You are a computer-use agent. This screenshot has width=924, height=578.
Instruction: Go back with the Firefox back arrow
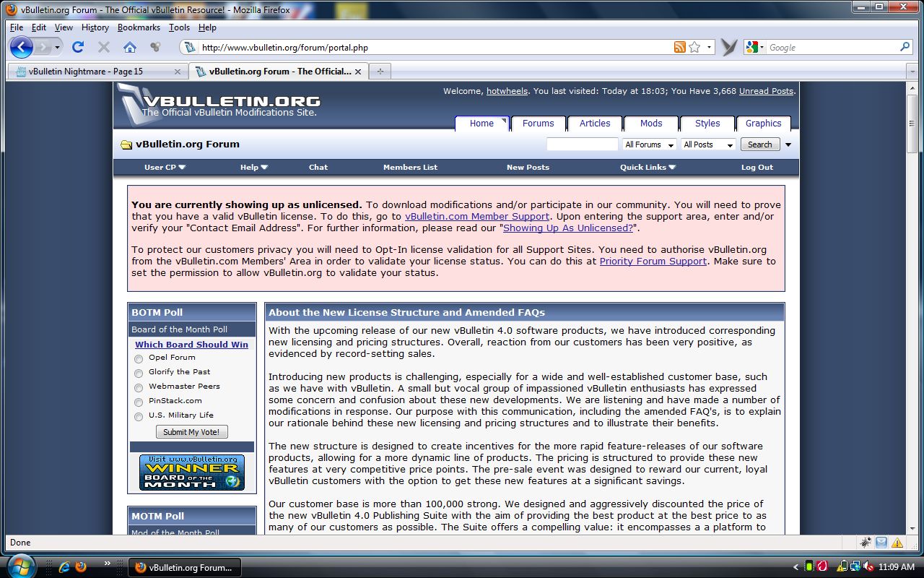tap(22, 47)
